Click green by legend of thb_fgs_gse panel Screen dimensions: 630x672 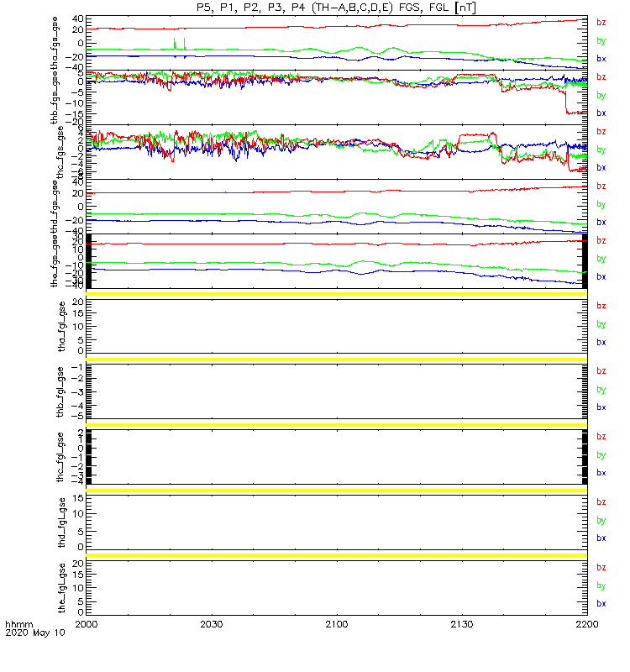click(601, 95)
